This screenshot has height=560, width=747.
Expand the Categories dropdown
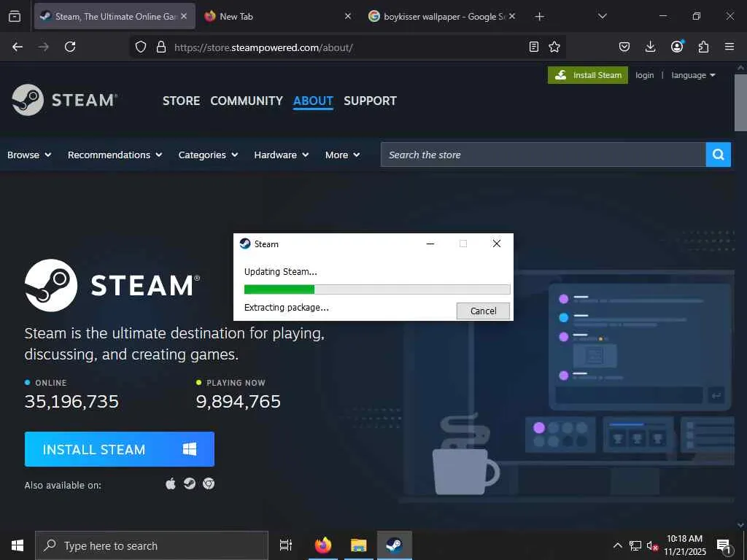(208, 155)
